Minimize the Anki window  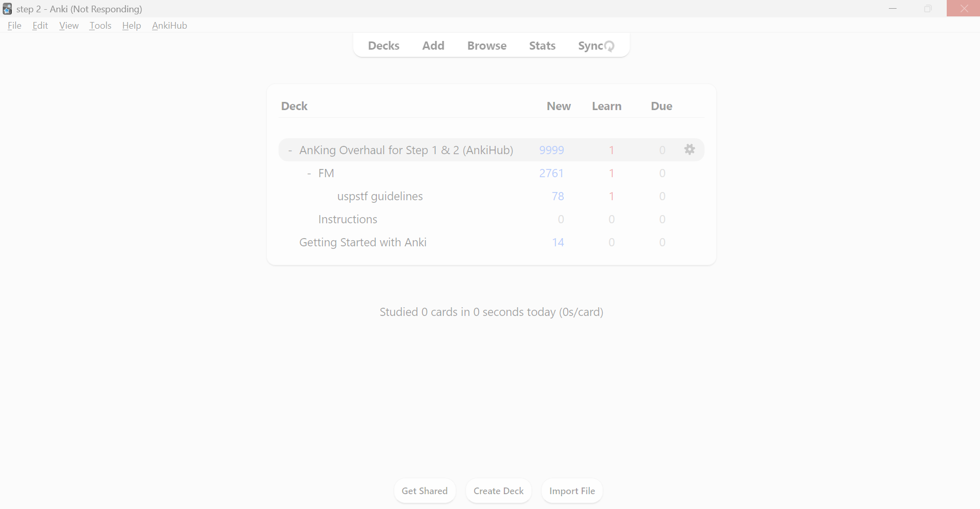point(893,9)
